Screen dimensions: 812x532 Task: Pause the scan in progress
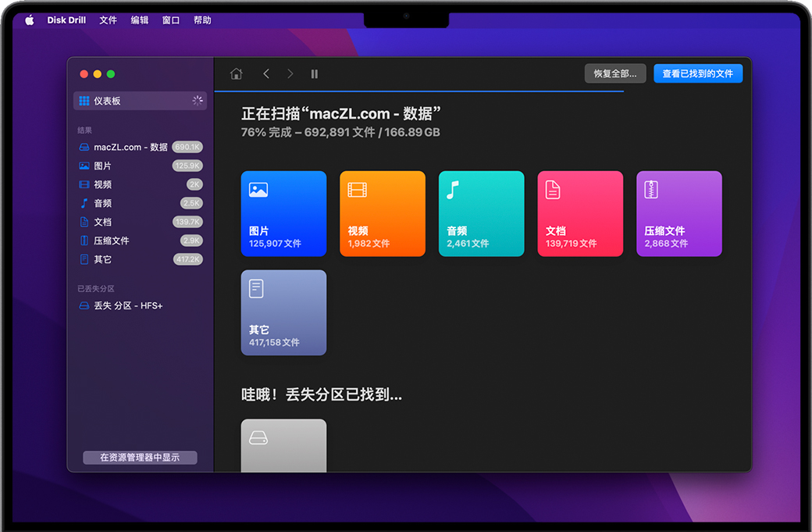click(x=315, y=73)
